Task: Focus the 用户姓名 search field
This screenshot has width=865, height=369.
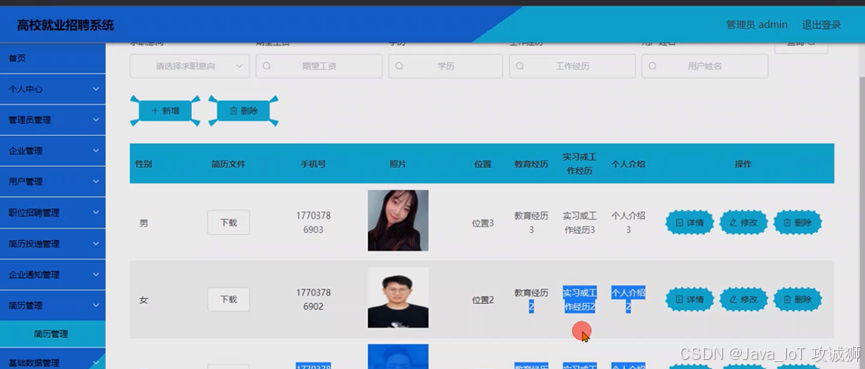Action: (x=704, y=66)
